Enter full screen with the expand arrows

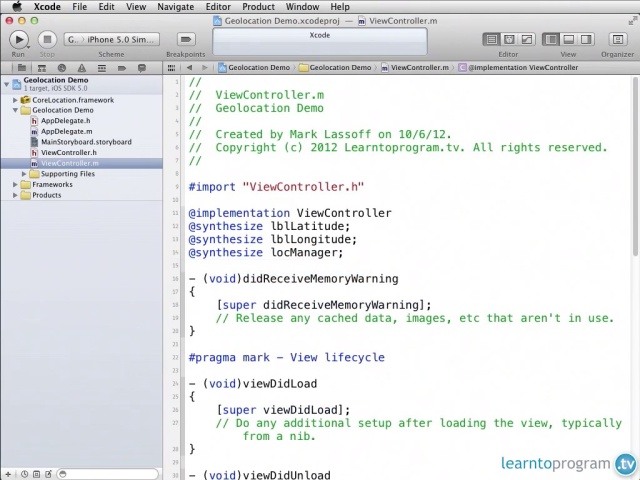click(x=633, y=21)
